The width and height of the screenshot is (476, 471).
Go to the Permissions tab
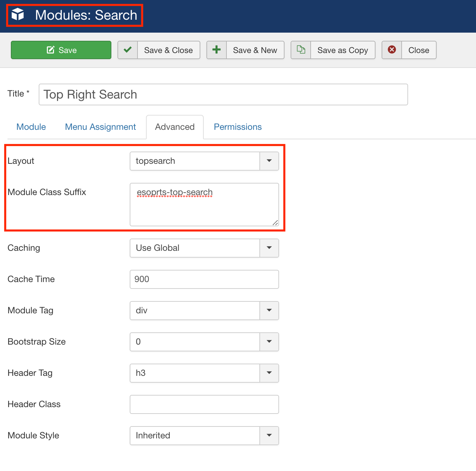point(238,127)
